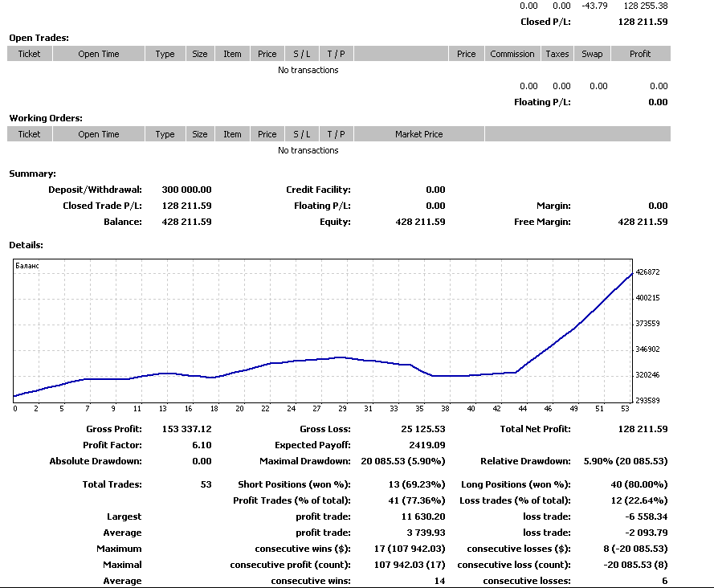The image size is (714, 588).
Task: Select the T / P header in Working Orders
Action: 336,134
